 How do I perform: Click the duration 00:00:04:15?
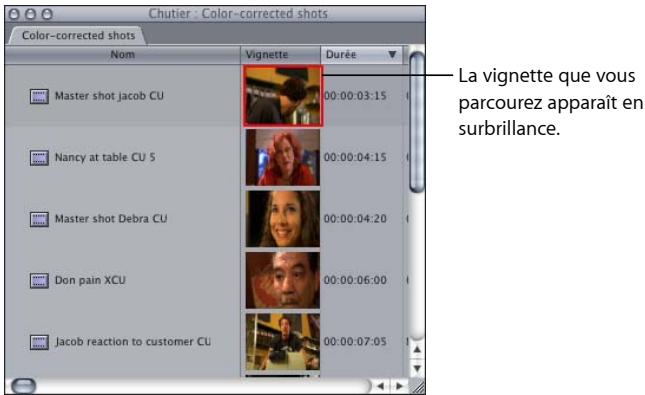[x=355, y=157]
